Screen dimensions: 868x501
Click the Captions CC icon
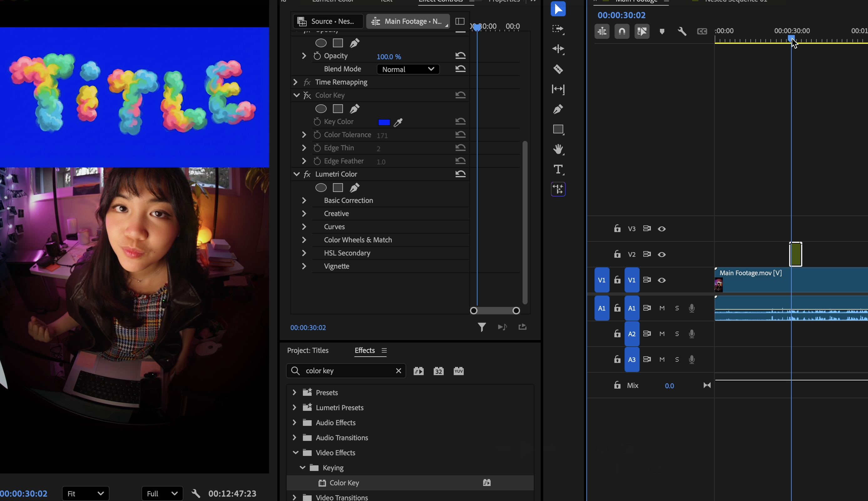[x=702, y=31]
